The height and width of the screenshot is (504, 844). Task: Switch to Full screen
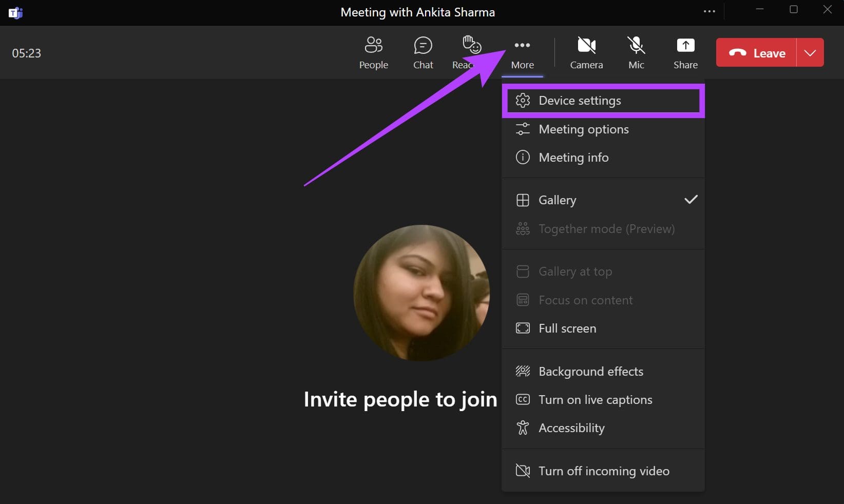pyautogui.click(x=603, y=328)
